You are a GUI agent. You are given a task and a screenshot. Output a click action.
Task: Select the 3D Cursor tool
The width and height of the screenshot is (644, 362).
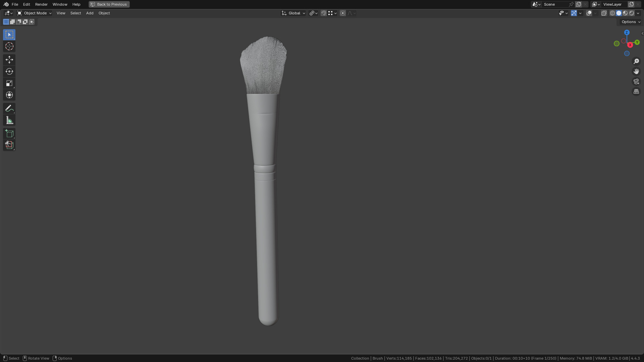pyautogui.click(x=9, y=46)
